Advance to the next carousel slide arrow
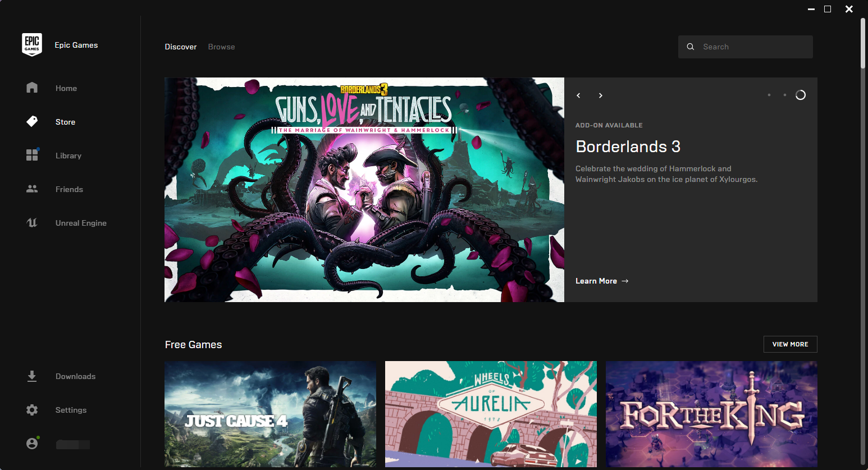 pyautogui.click(x=600, y=95)
